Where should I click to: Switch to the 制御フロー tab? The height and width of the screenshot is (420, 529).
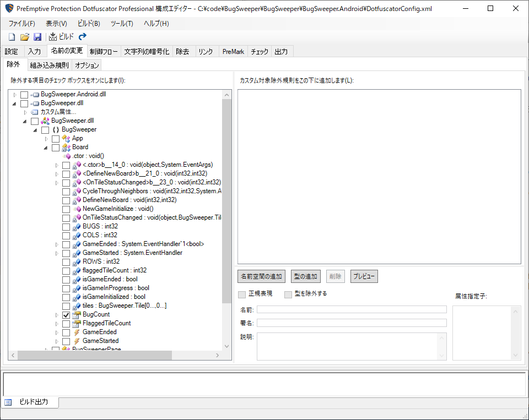(104, 51)
